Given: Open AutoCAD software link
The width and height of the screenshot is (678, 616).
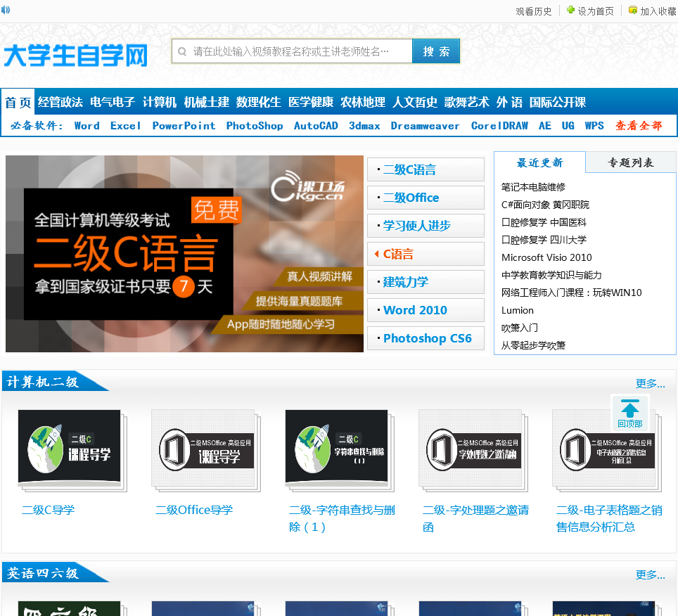Looking at the screenshot, I should (x=316, y=126).
